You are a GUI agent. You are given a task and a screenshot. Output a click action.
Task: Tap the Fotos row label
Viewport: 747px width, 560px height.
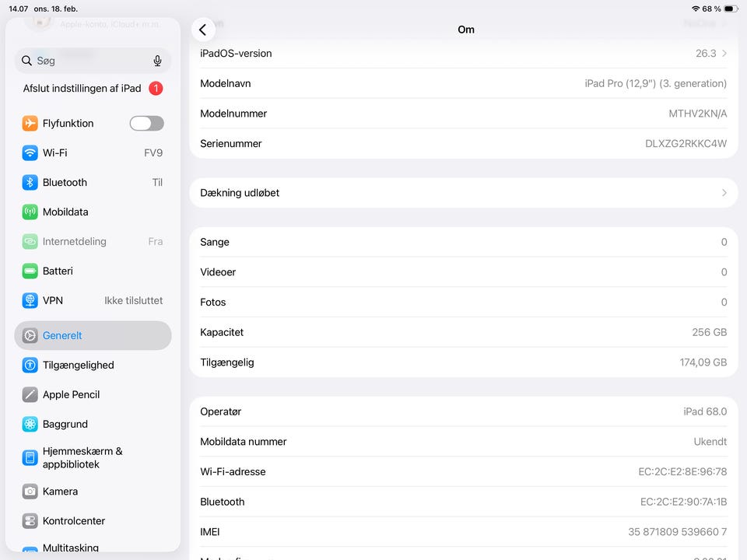click(213, 302)
